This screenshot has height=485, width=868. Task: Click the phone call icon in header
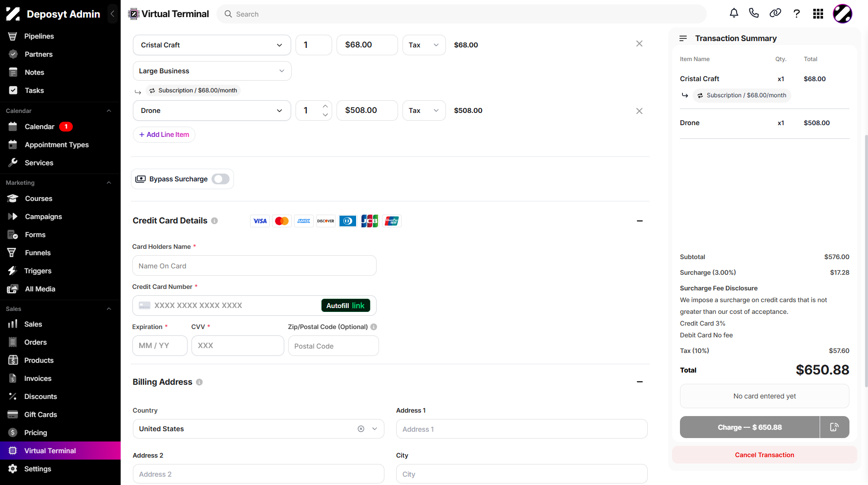point(754,13)
